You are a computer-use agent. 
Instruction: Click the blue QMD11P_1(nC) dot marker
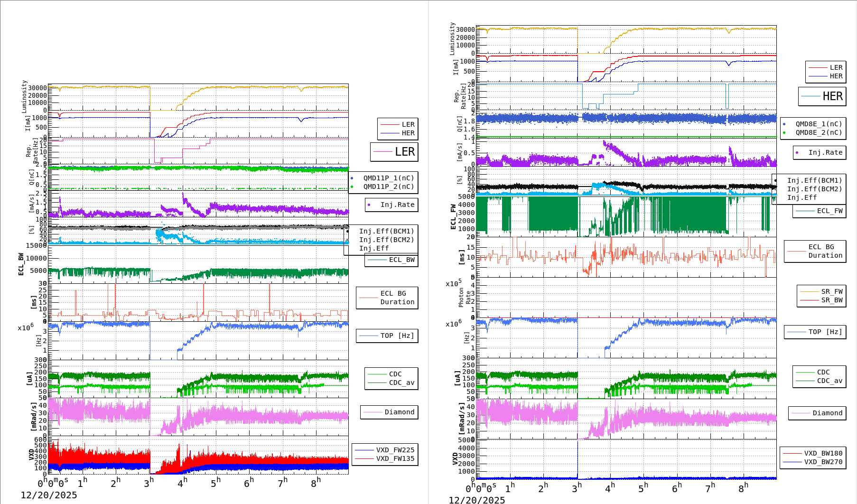click(x=352, y=178)
